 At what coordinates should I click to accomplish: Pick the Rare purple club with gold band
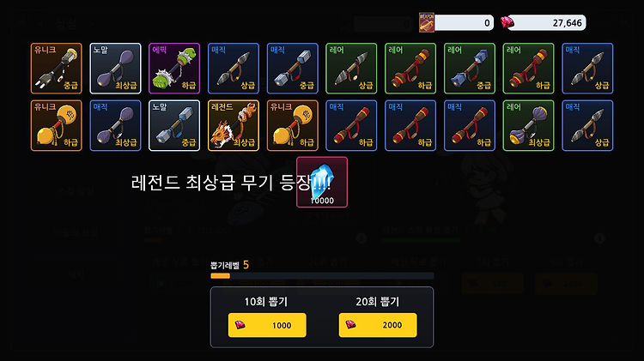point(528,125)
